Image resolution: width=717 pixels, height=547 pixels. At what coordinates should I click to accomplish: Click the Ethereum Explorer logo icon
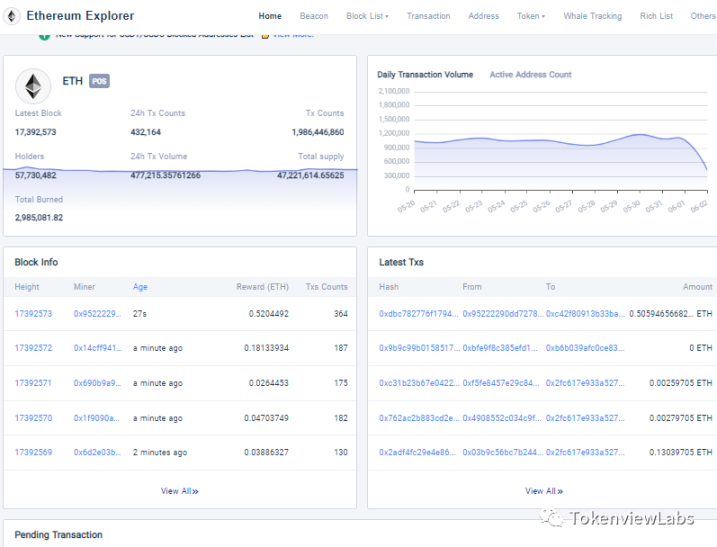pyautogui.click(x=13, y=16)
